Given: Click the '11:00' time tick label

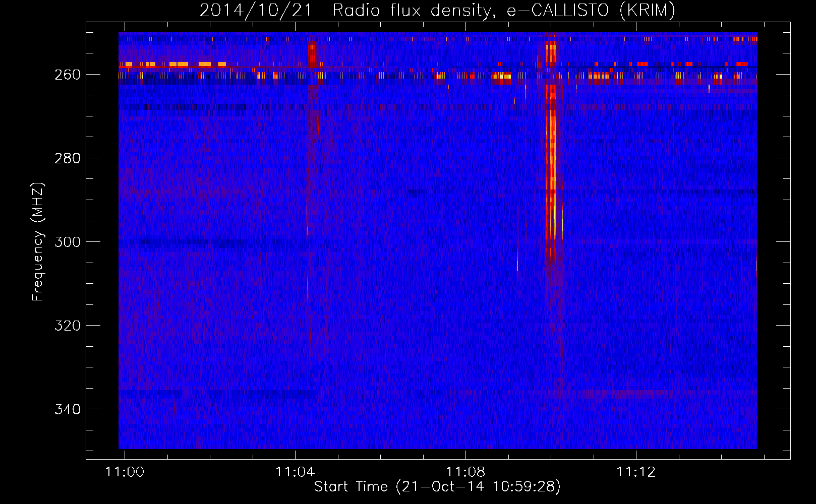Looking at the screenshot, I should (124, 472).
